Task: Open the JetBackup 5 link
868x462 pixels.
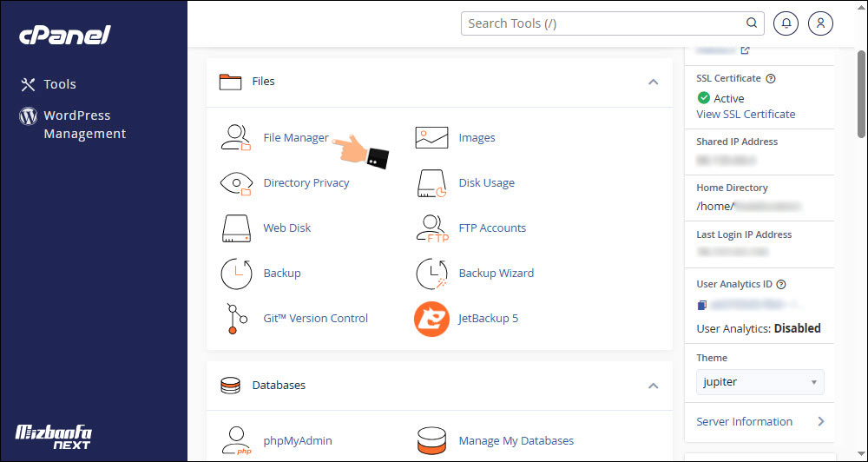Action: [488, 319]
